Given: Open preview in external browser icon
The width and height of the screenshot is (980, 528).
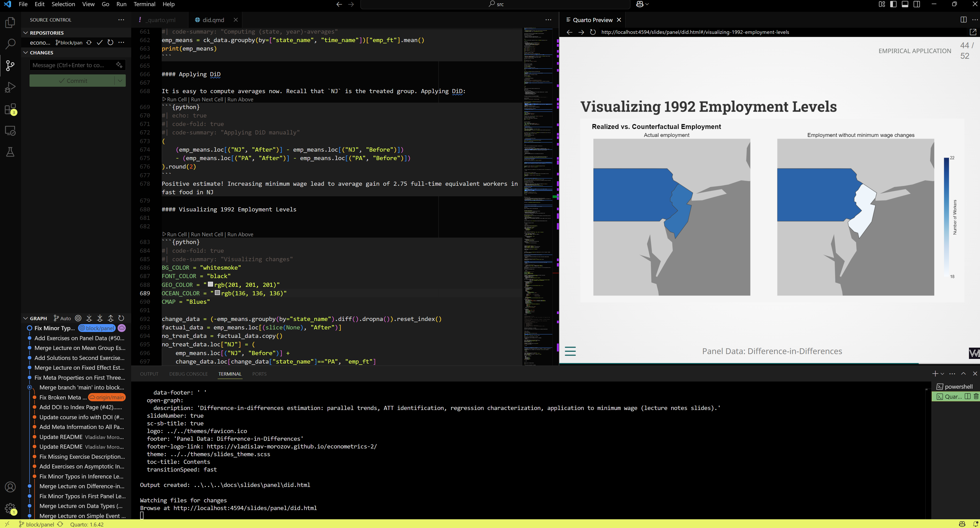Looking at the screenshot, I should point(973,32).
